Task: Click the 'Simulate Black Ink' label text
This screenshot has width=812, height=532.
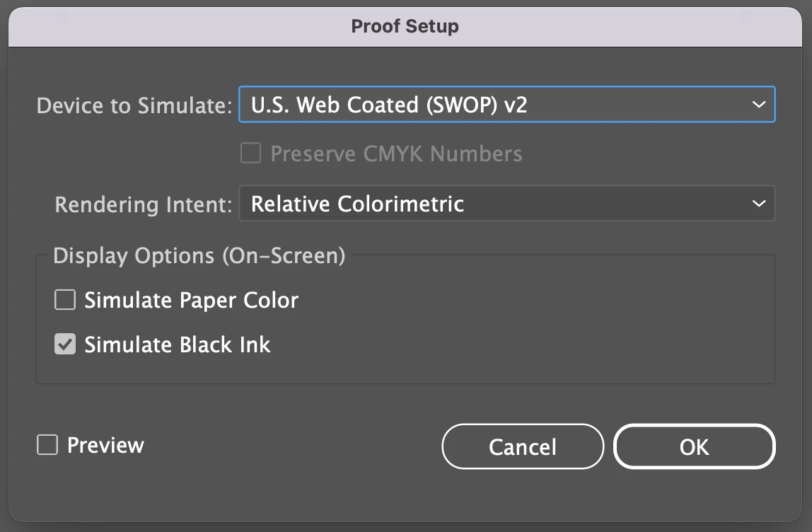Action: (178, 345)
